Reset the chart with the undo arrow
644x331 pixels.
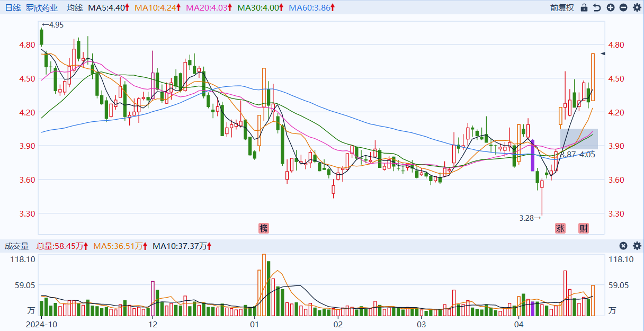[597, 8]
